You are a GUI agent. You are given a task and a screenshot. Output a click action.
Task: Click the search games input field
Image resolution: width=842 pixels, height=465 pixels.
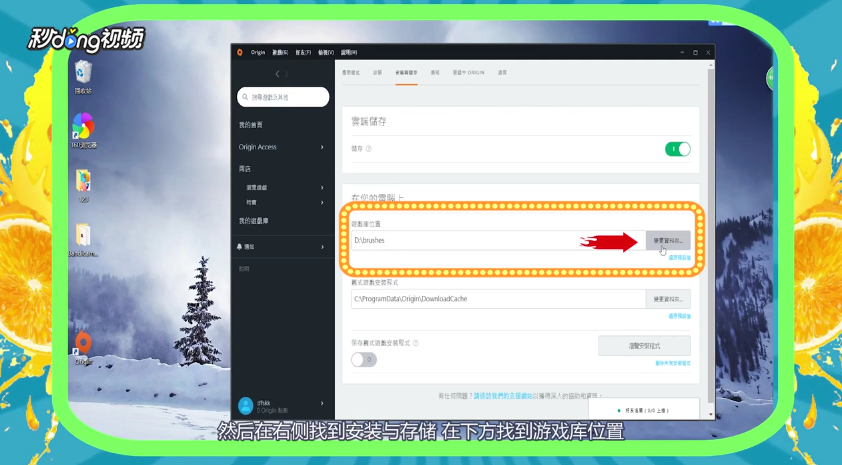283,97
